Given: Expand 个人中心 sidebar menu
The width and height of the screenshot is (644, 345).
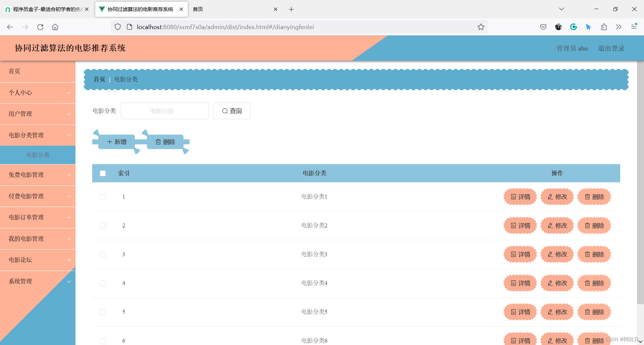Looking at the screenshot, I should (x=38, y=93).
